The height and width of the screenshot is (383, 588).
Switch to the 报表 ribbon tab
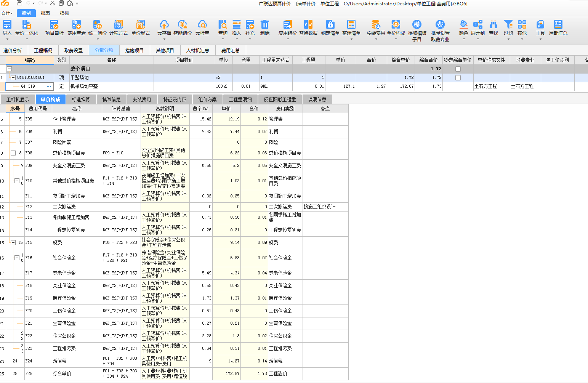(x=45, y=13)
